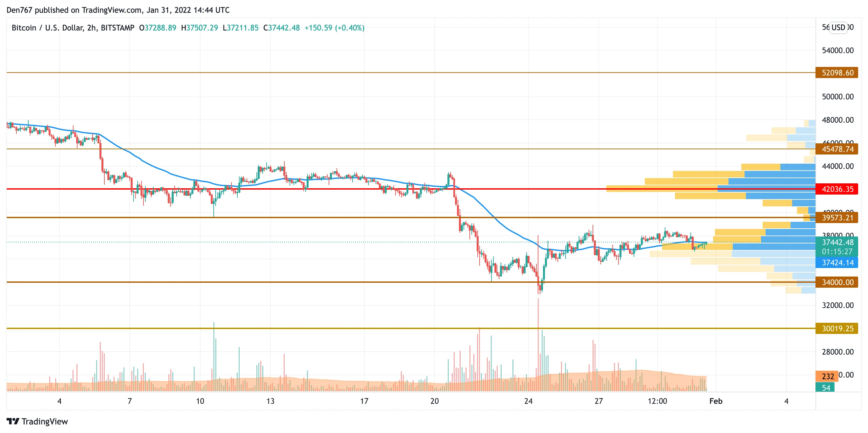
Task: Click the 01:15:27 candle countdown timer
Action: coord(837,251)
